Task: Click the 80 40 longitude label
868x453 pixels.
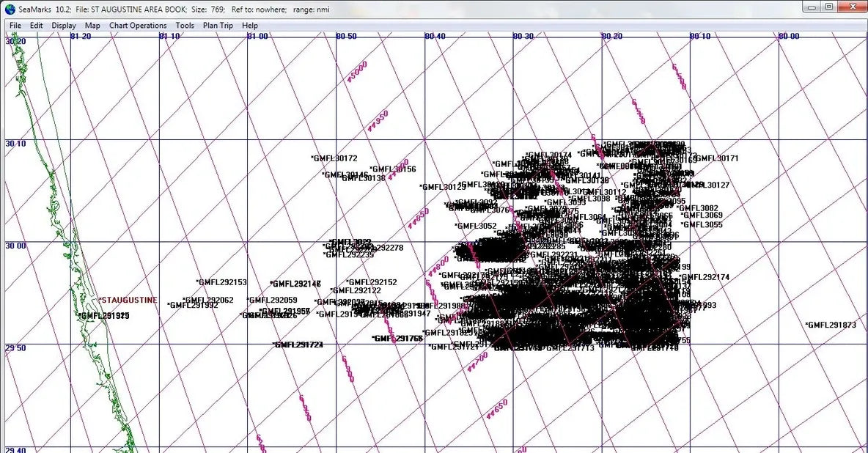Action: tap(435, 37)
